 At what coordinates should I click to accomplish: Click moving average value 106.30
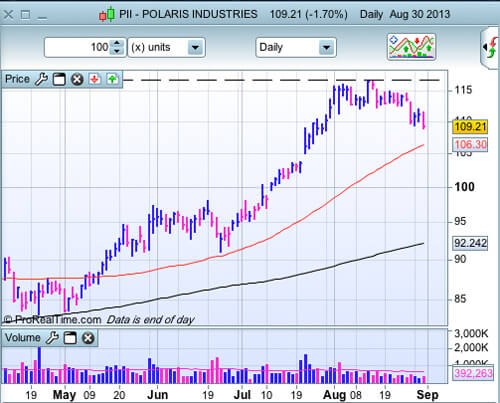click(470, 145)
